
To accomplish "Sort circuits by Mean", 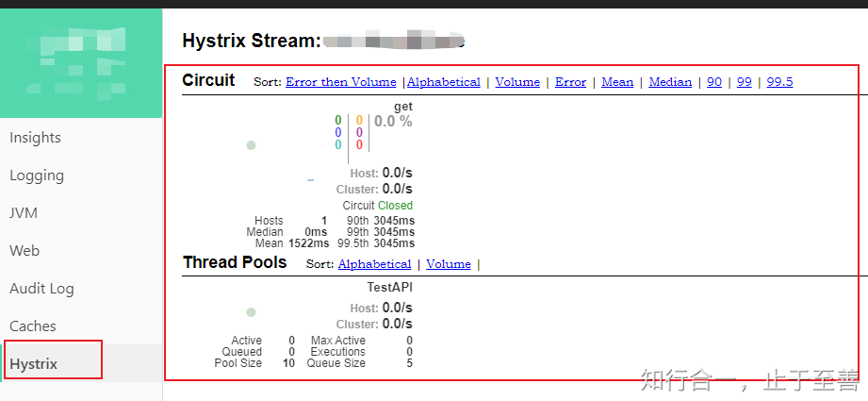I will pos(617,82).
